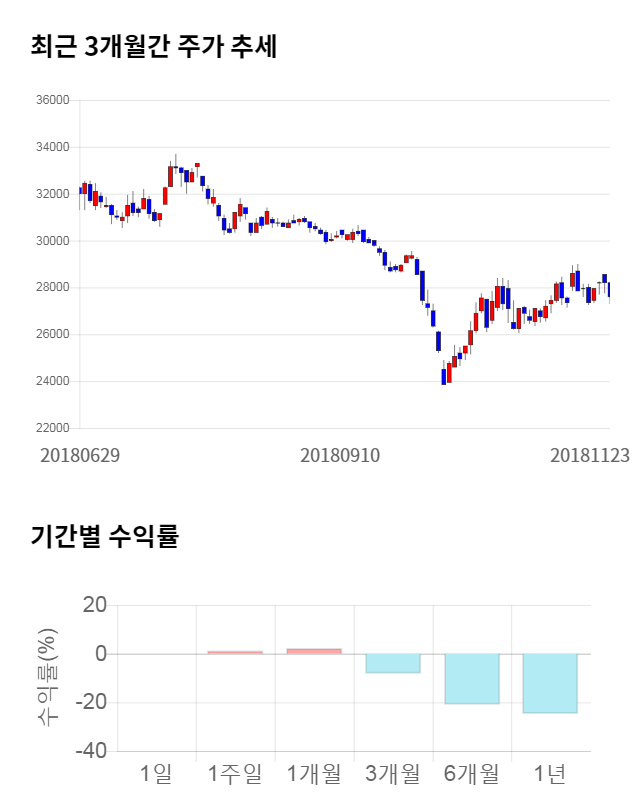Pick the 6개월 period label
Image resolution: width=640 pixels, height=810 pixels.
tap(471, 773)
